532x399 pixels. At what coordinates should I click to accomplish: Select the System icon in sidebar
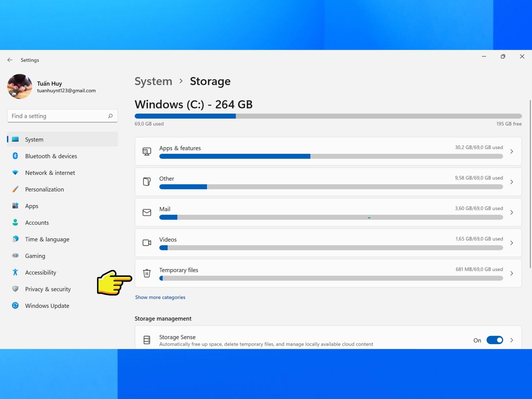click(15, 139)
